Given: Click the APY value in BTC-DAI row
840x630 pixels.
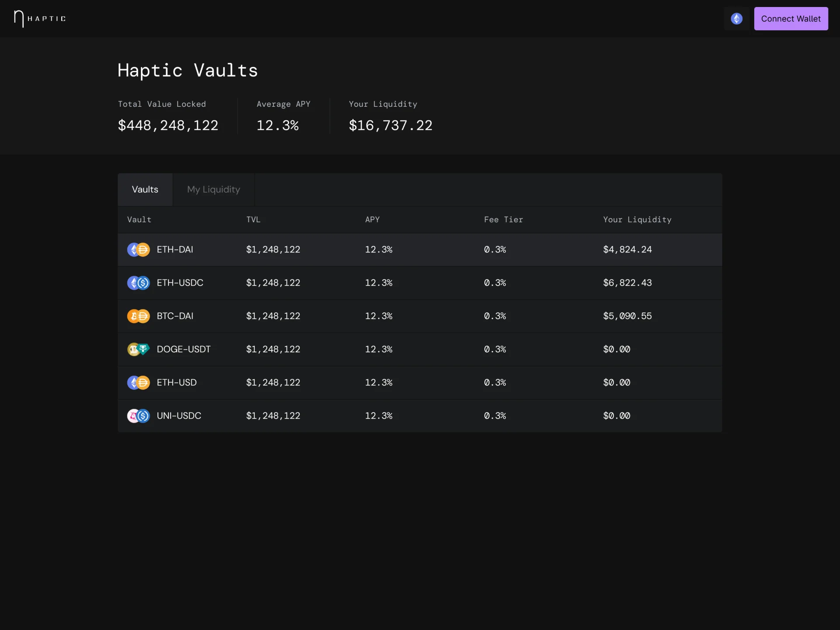Looking at the screenshot, I should (x=379, y=316).
